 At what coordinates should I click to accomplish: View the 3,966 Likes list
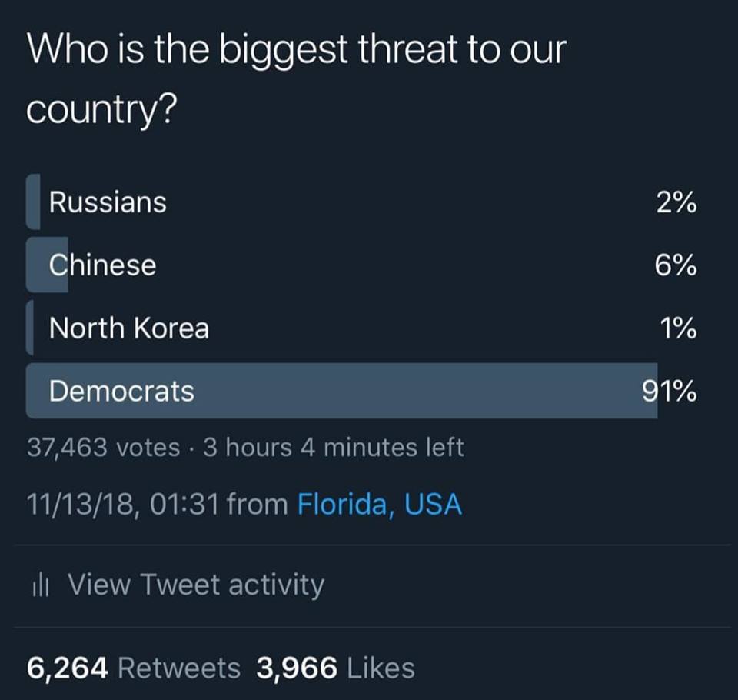pos(336,668)
